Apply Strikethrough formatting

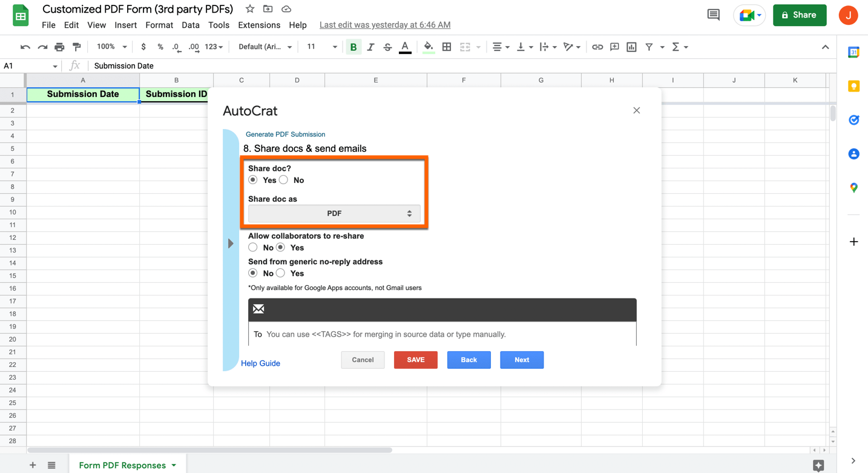coord(387,47)
